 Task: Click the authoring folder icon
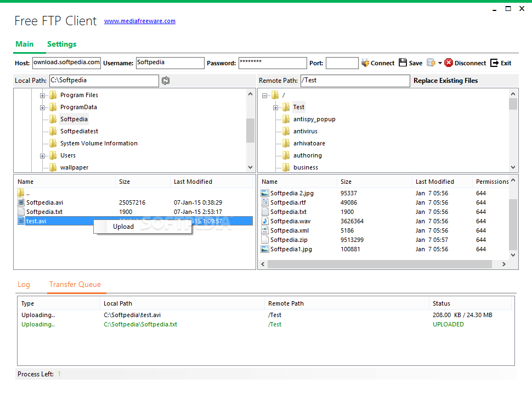click(286, 155)
